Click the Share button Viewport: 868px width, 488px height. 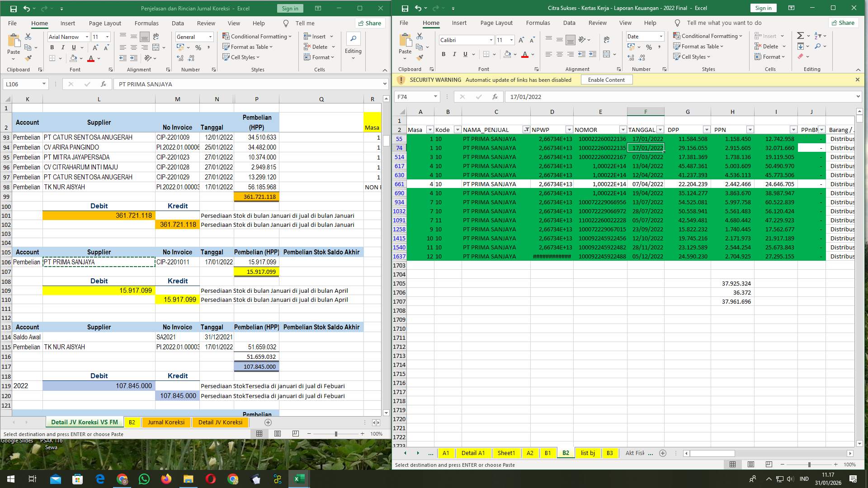pyautogui.click(x=370, y=23)
